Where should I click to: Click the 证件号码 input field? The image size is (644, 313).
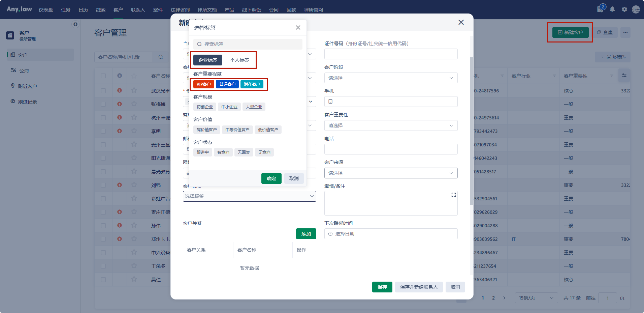[391, 54]
